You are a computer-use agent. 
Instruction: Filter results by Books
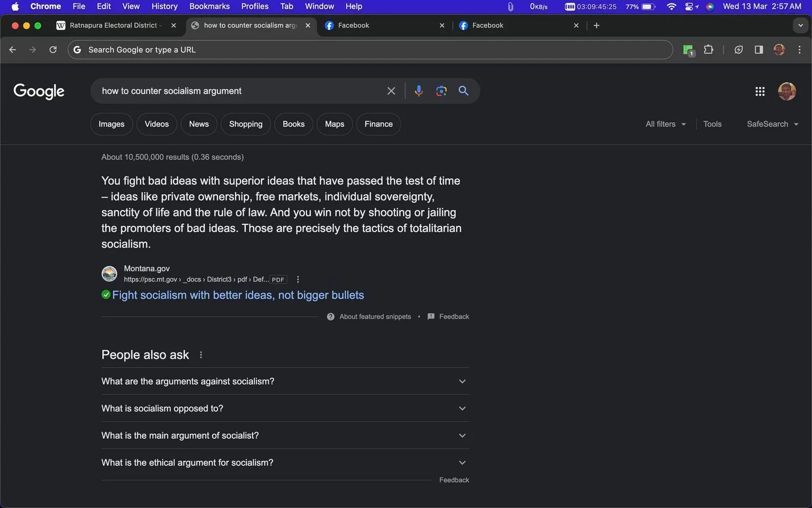(293, 124)
